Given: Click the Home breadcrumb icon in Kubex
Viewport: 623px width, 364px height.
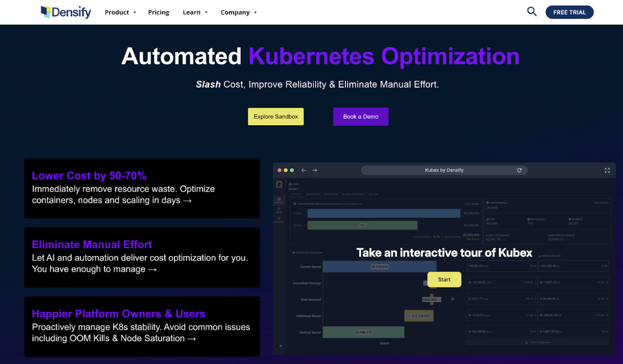Looking at the screenshot, I should pos(291,184).
